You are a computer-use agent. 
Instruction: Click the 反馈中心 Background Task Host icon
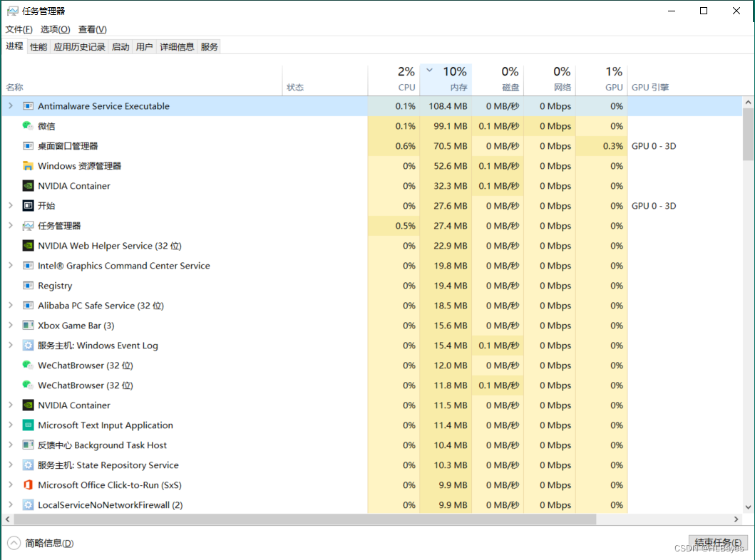click(x=28, y=445)
